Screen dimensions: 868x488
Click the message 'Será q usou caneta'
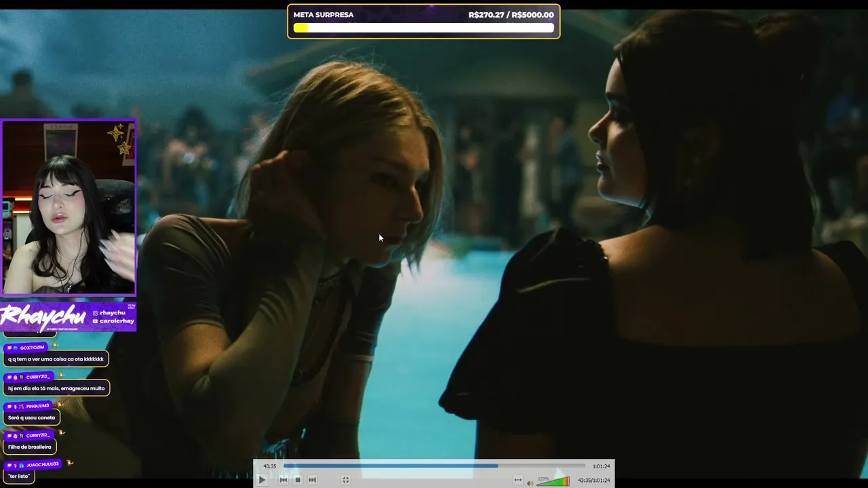[31, 418]
